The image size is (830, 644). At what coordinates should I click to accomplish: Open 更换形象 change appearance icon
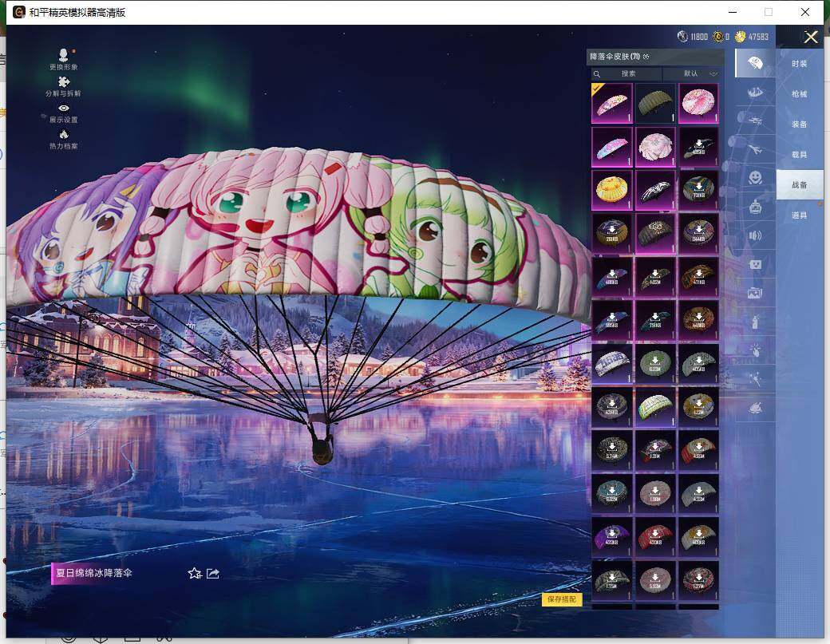[64, 59]
